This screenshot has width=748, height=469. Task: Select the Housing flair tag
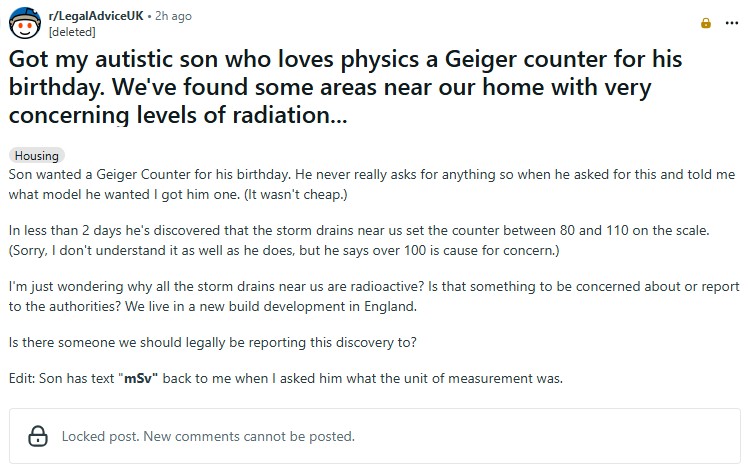pos(36,156)
